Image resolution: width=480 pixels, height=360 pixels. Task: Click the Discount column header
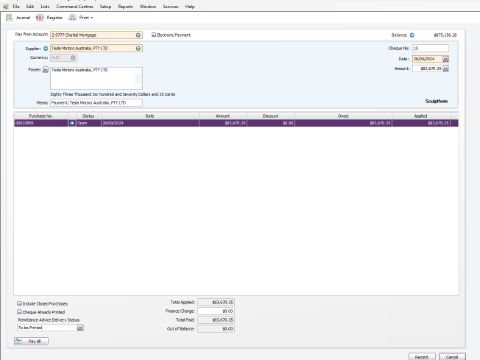tap(271, 116)
